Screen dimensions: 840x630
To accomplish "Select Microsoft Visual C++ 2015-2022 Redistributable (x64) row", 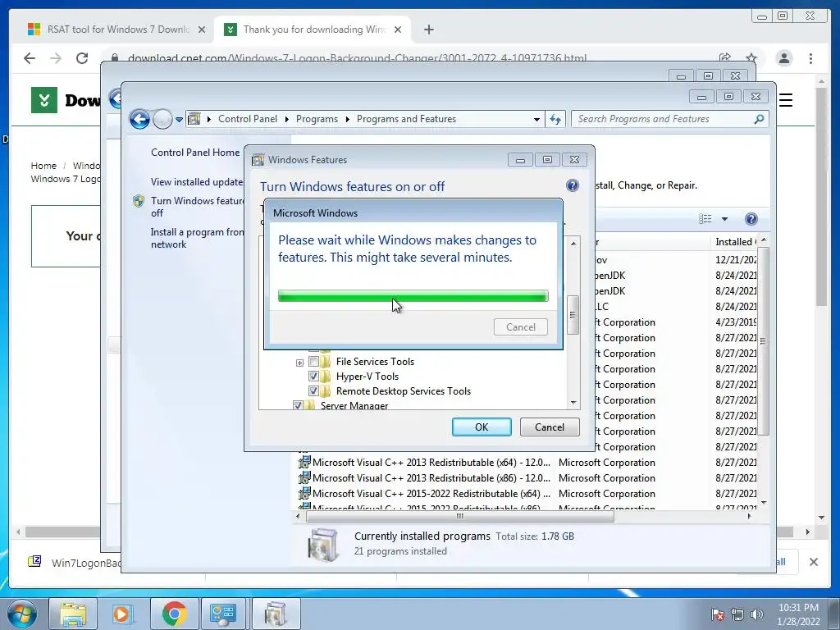I will point(527,493).
